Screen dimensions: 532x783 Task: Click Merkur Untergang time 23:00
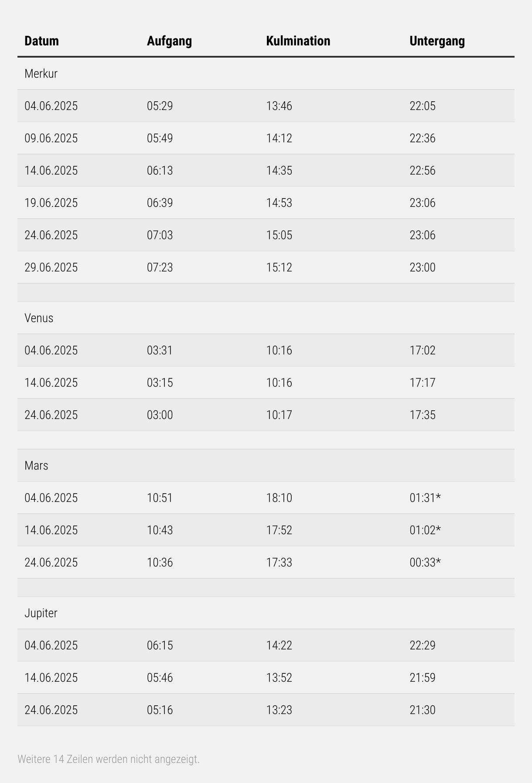coord(422,268)
